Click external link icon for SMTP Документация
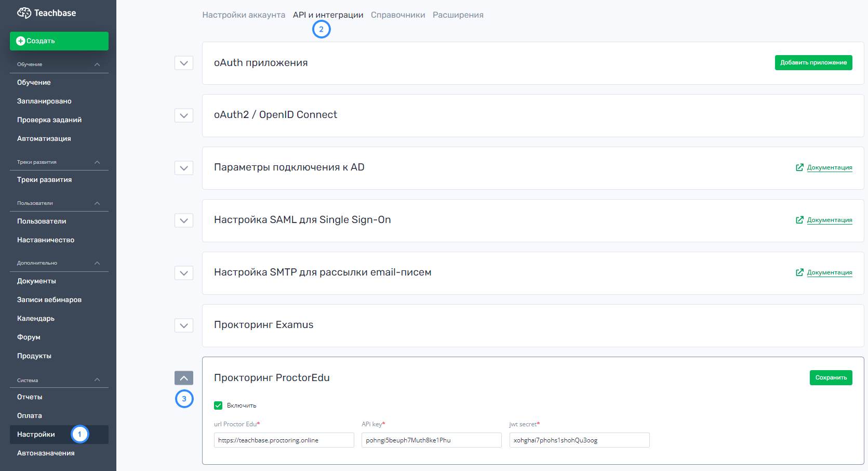 799,272
